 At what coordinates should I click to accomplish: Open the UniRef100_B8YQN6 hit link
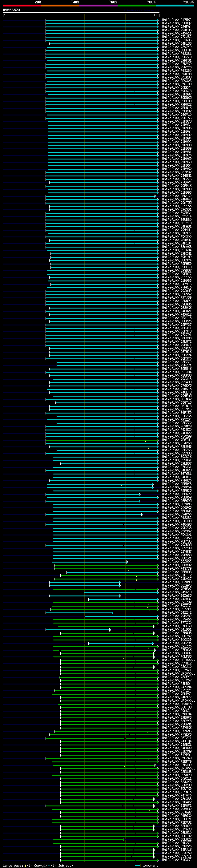point(176,504)
